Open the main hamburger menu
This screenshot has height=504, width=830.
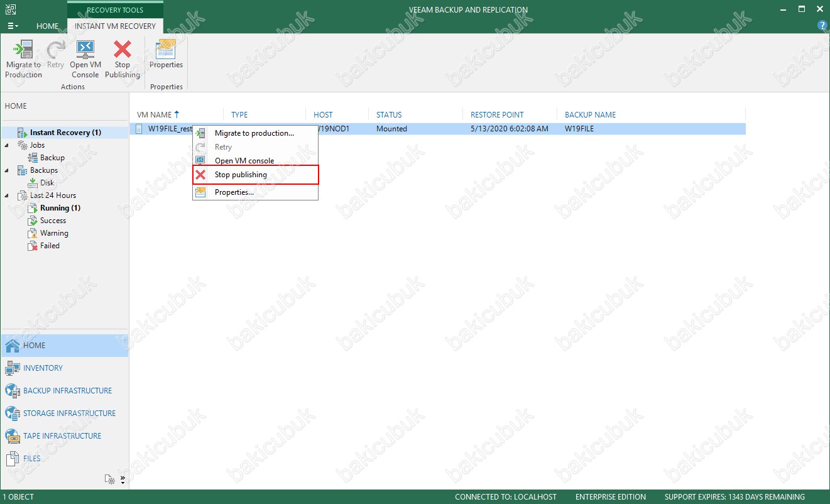13,26
